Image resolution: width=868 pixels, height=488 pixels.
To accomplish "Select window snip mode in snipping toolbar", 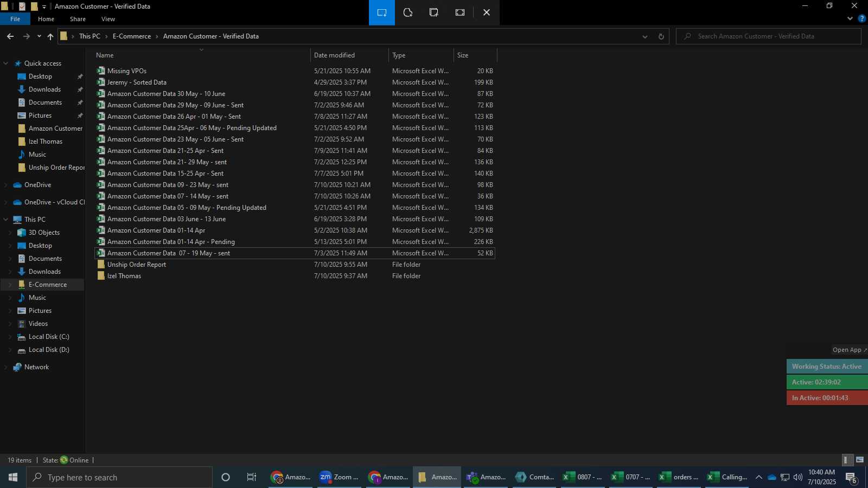I will point(434,12).
